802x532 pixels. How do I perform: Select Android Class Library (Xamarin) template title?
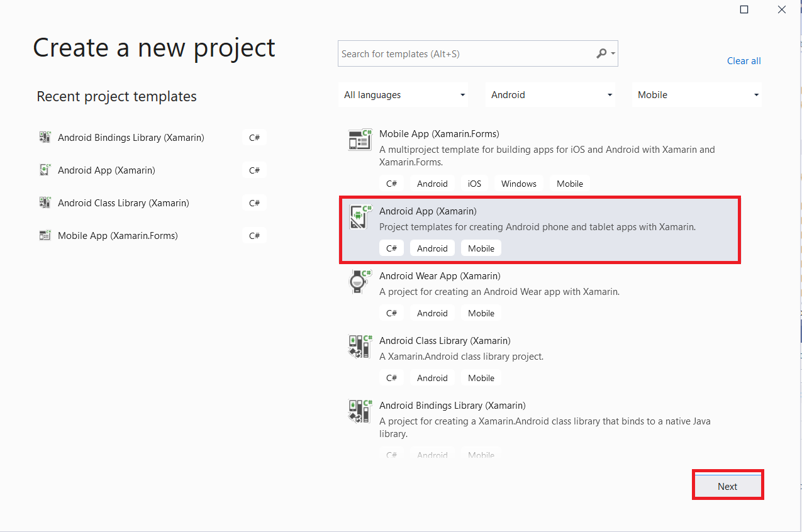pos(445,340)
